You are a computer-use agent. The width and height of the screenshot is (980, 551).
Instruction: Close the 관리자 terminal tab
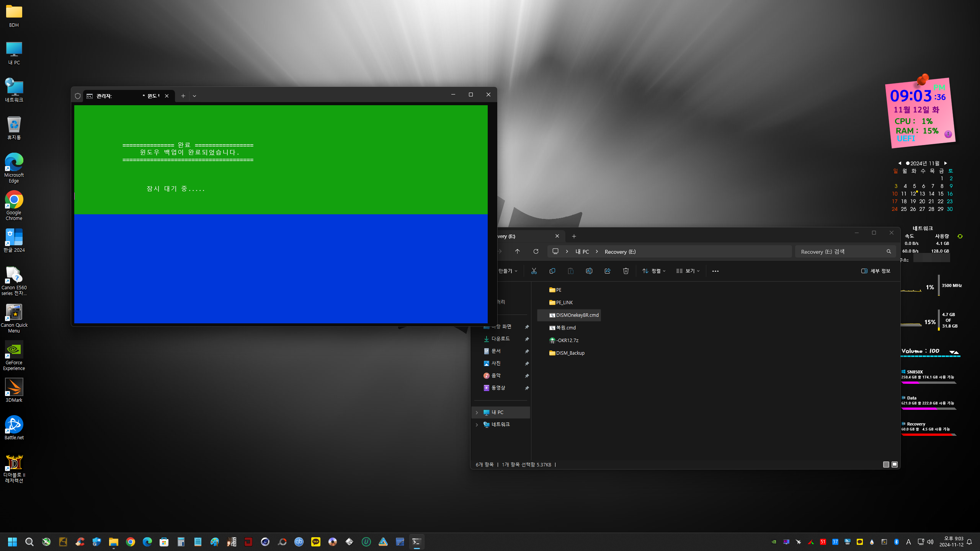167,96
